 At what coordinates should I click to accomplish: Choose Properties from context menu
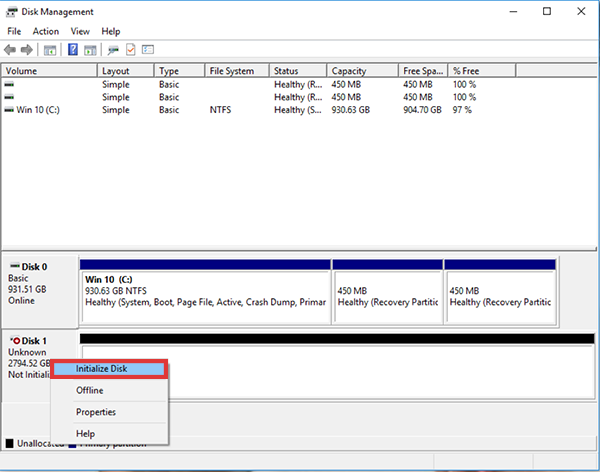(x=109, y=412)
